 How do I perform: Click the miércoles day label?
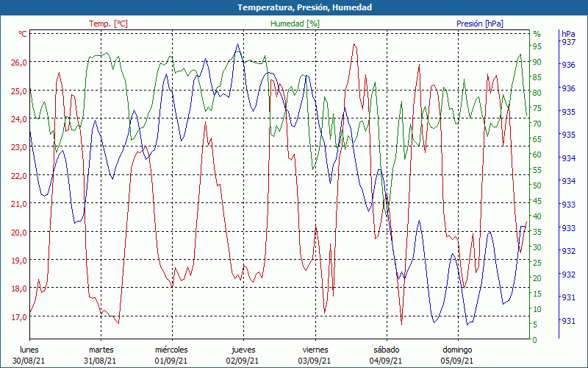(x=171, y=350)
